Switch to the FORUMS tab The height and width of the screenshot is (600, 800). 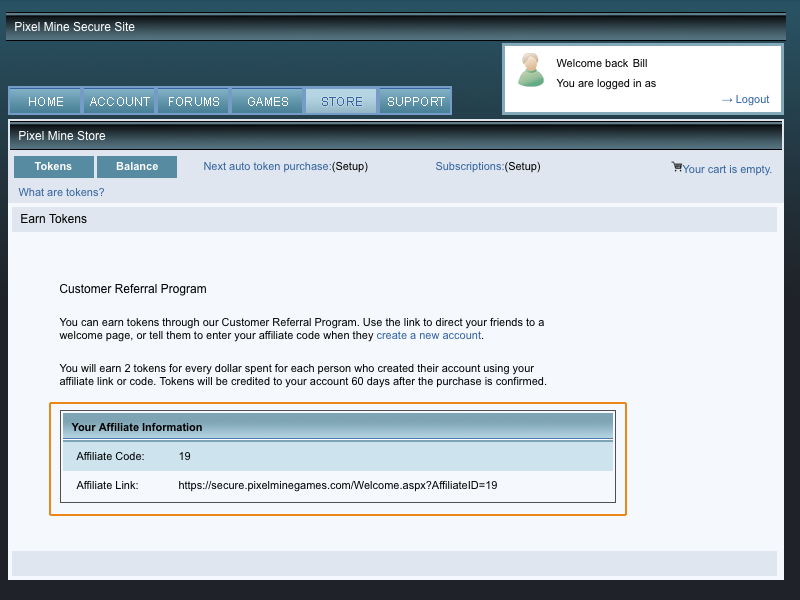point(193,101)
